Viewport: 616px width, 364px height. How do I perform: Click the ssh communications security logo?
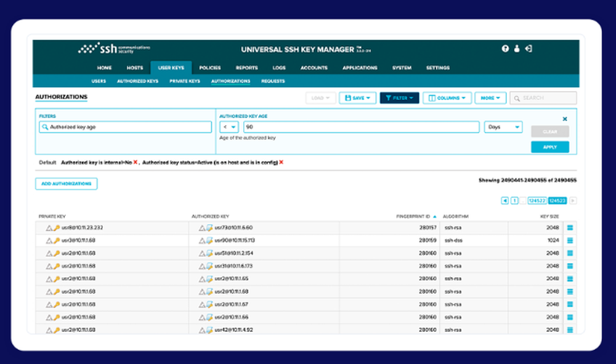tap(114, 48)
